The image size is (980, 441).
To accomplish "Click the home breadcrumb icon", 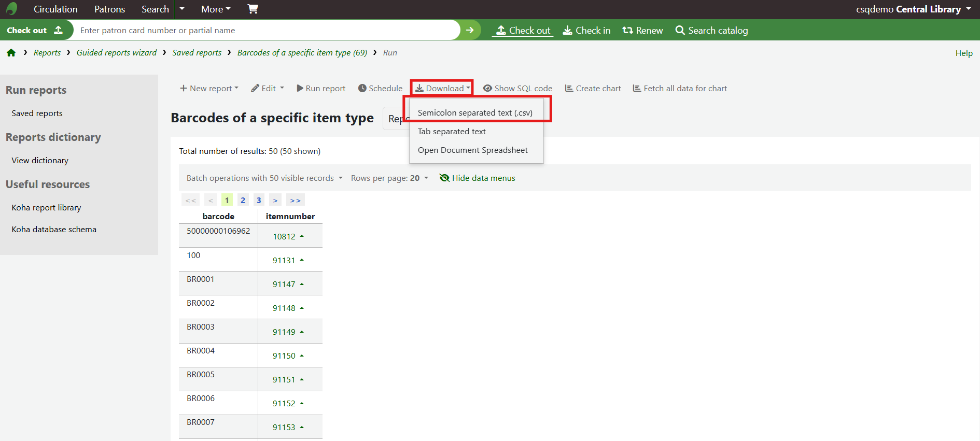I will tap(11, 53).
